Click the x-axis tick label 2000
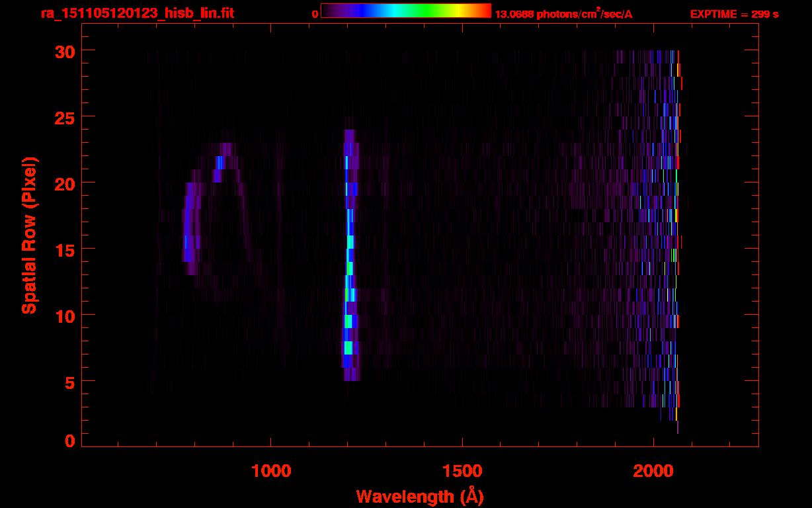Viewport: 812px width, 508px height. pos(653,471)
